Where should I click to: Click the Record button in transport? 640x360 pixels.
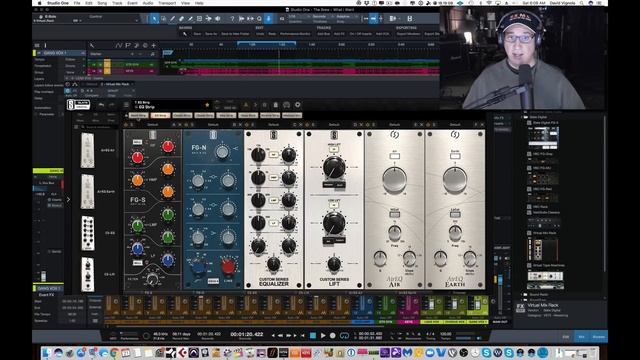click(333, 336)
